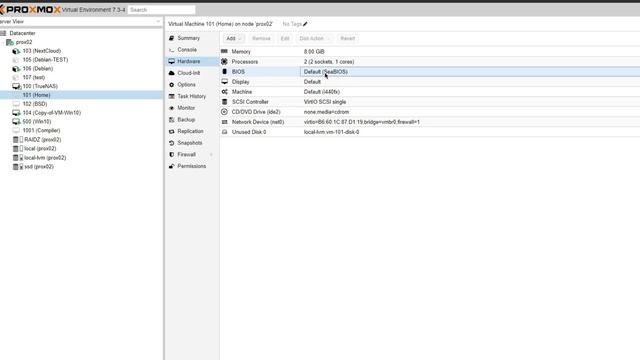This screenshot has height=360, width=640.
Task: Click the Proxmox logo
Action: click(x=31, y=9)
